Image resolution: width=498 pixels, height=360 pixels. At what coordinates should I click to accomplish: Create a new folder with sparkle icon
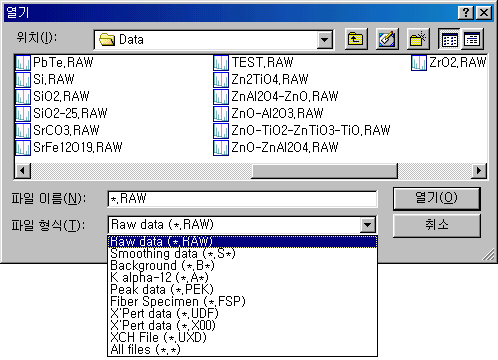tap(418, 39)
